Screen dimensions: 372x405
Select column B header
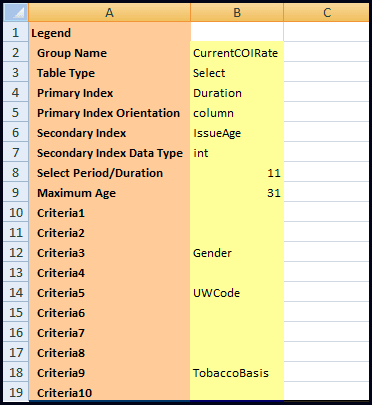[x=237, y=12]
